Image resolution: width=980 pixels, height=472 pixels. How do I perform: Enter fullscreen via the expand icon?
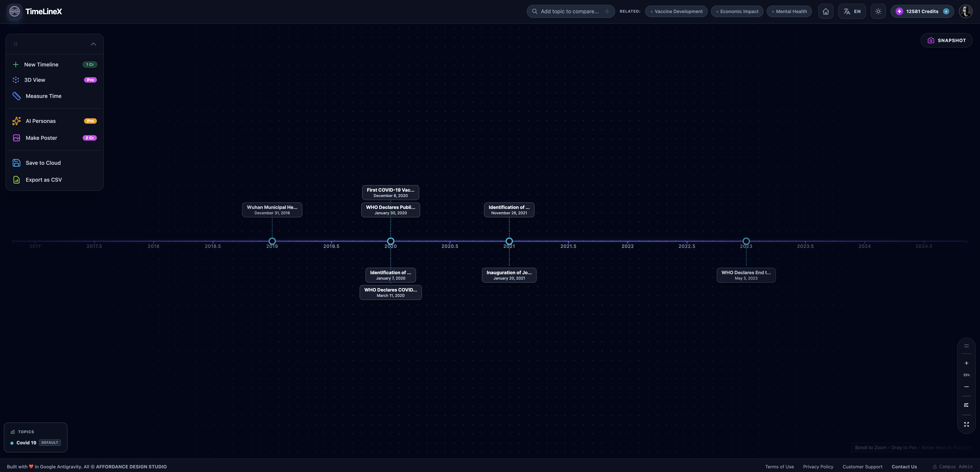click(x=966, y=425)
